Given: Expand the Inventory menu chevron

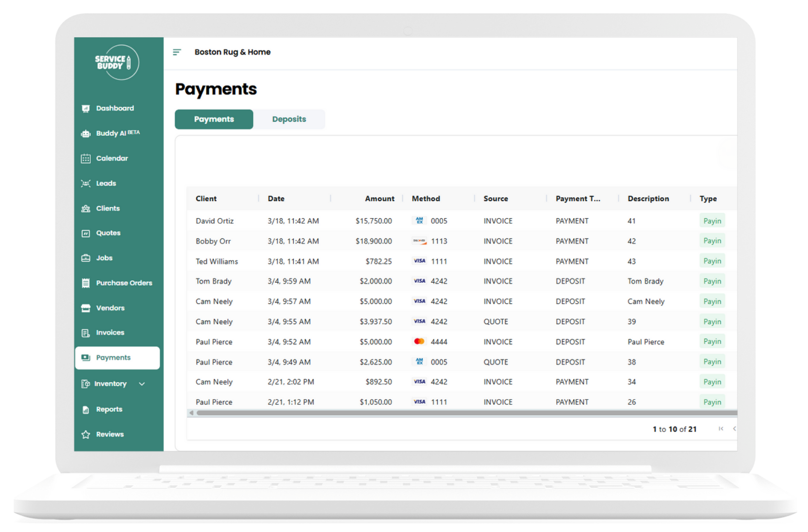Looking at the screenshot, I should coord(142,384).
